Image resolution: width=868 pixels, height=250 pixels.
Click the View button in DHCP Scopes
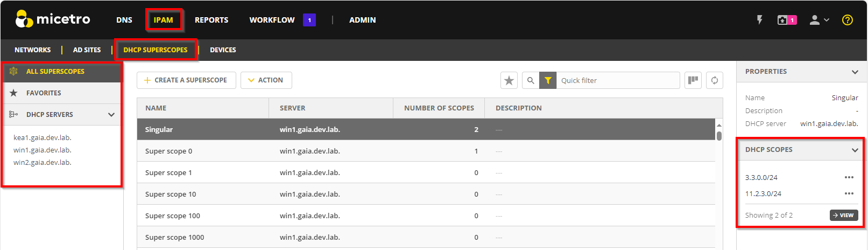[843, 216]
